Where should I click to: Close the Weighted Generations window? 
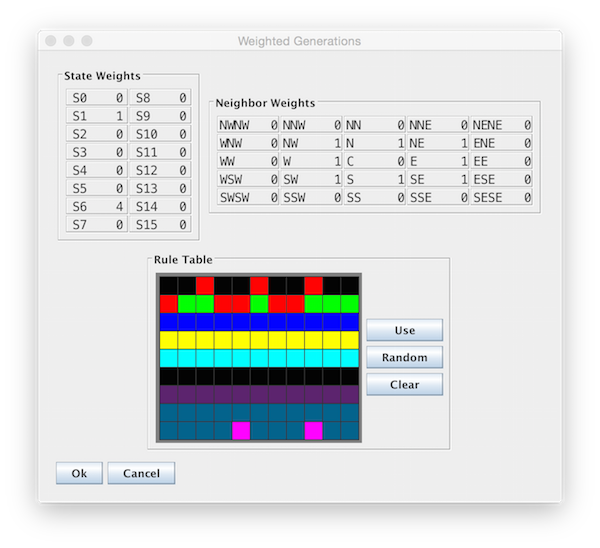[51, 41]
